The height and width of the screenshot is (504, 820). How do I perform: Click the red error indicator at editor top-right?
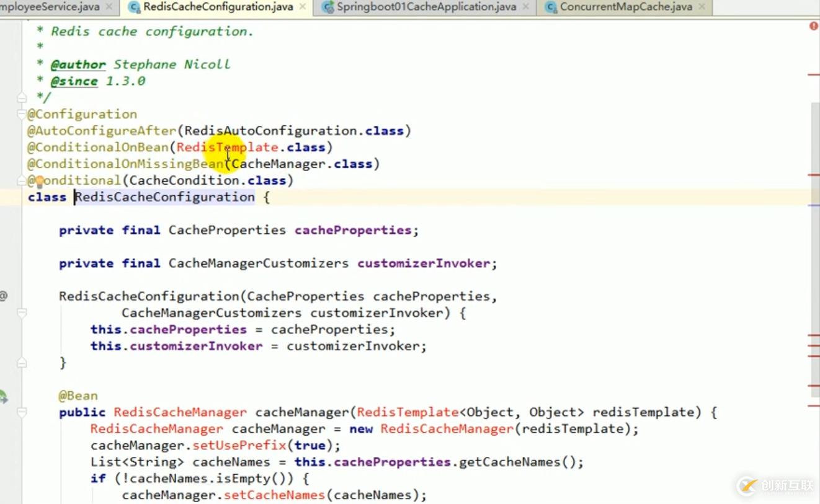click(x=813, y=26)
